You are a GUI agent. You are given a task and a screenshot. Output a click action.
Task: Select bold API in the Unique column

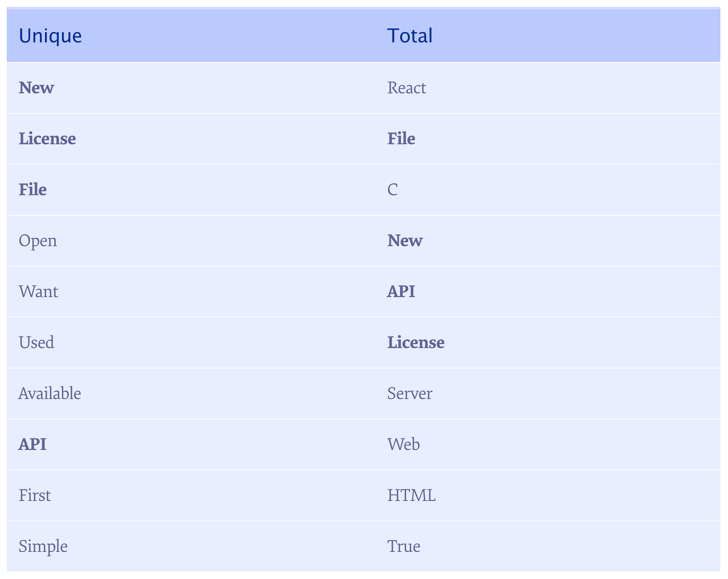pyautogui.click(x=32, y=444)
